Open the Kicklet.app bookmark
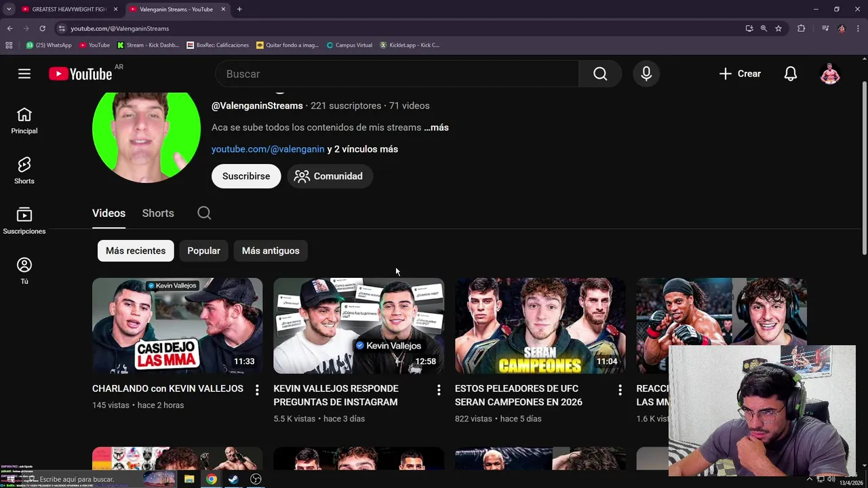The image size is (868, 488). [410, 45]
